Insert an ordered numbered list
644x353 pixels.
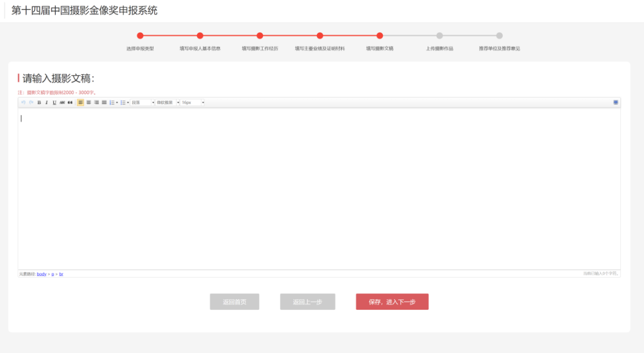pos(112,102)
